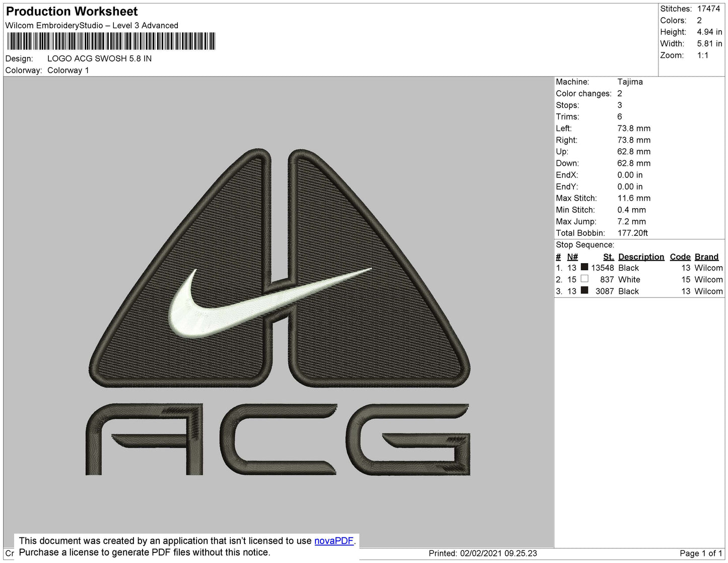Click the total bobbin value '177.20ft'
This screenshot has height=563, width=728.
(x=633, y=233)
